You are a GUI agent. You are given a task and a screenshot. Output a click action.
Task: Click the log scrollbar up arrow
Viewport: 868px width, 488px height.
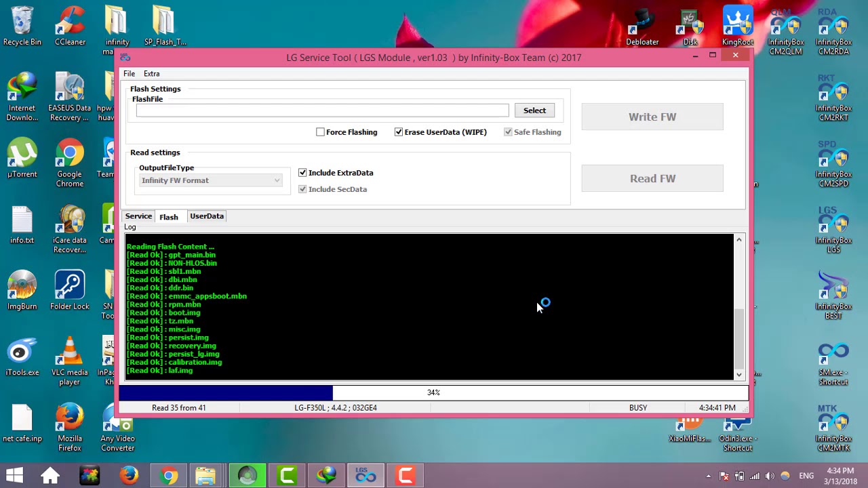[x=739, y=239]
